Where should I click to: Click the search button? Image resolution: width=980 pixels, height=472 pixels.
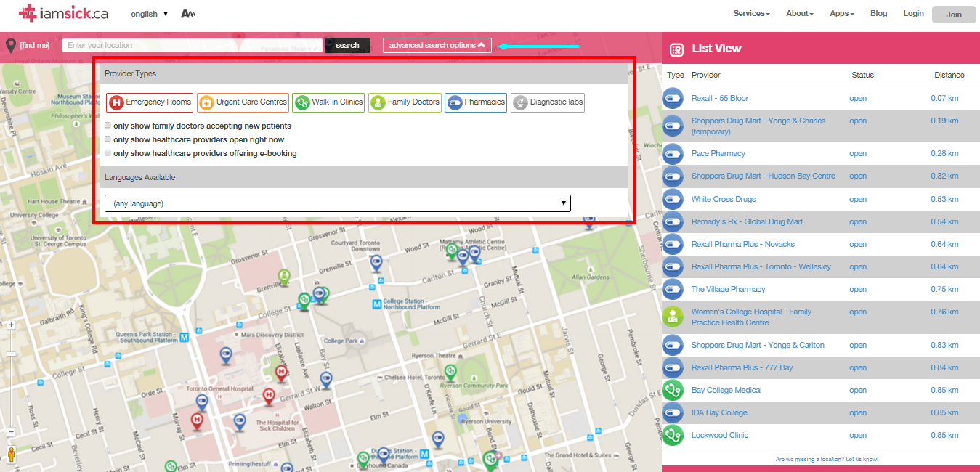tap(347, 45)
